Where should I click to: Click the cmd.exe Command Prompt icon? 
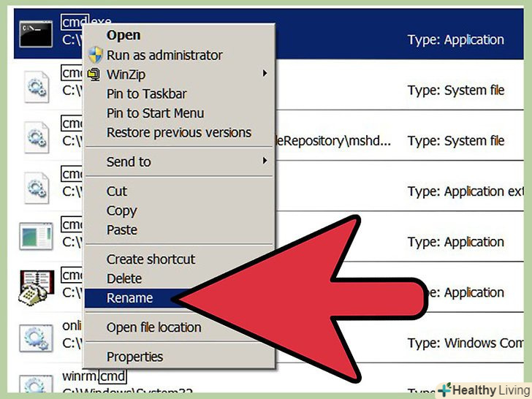click(x=36, y=34)
